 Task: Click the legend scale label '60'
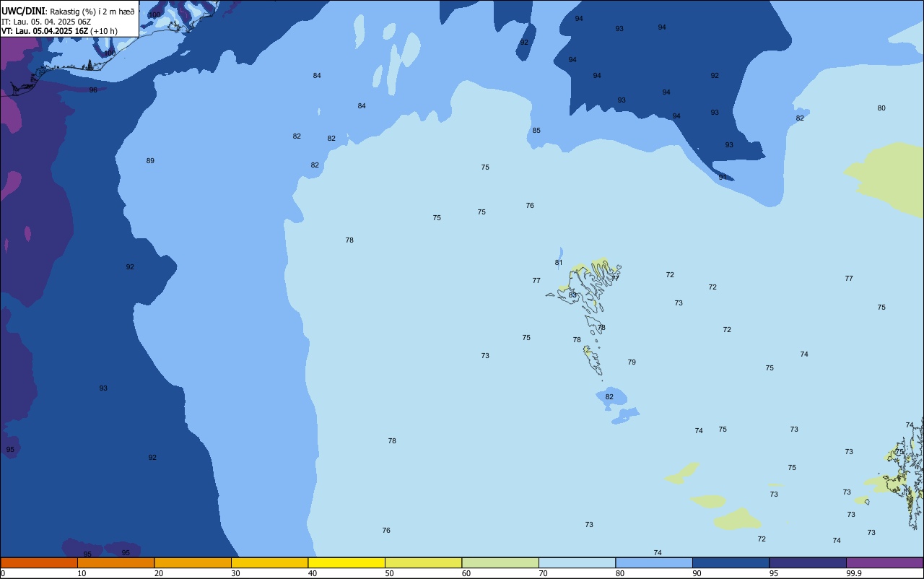coord(466,573)
